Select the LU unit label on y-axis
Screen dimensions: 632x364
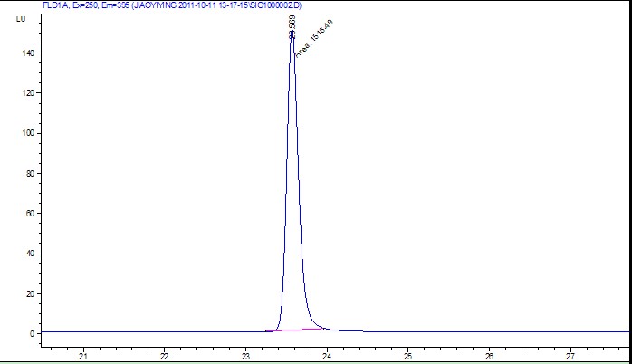pyautogui.click(x=21, y=19)
